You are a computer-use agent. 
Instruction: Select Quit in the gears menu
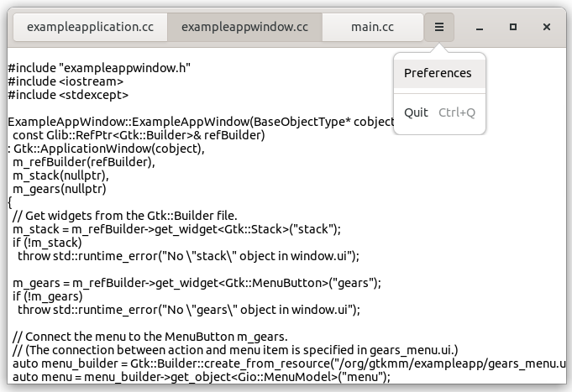point(417,112)
